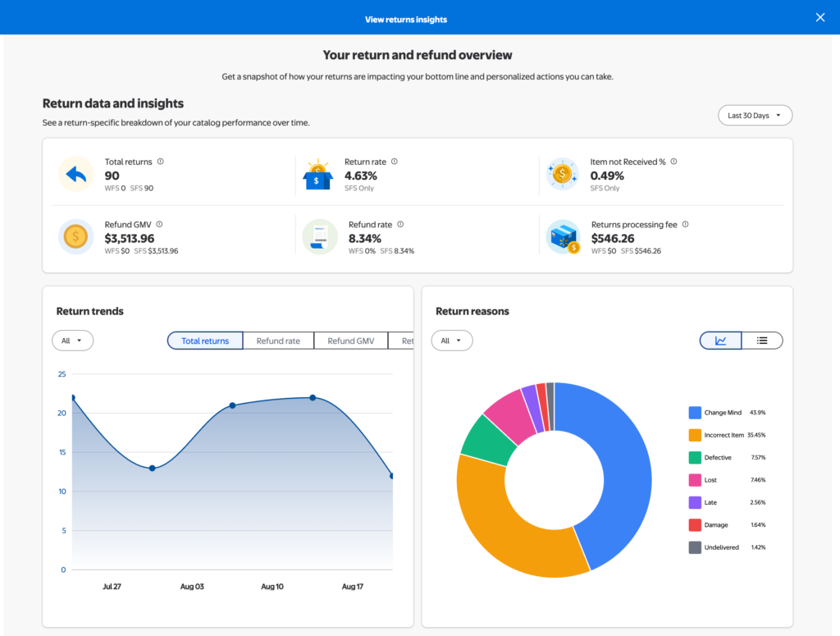Open info tooltip for Item not Received %
This screenshot has height=636, width=840.
(674, 162)
